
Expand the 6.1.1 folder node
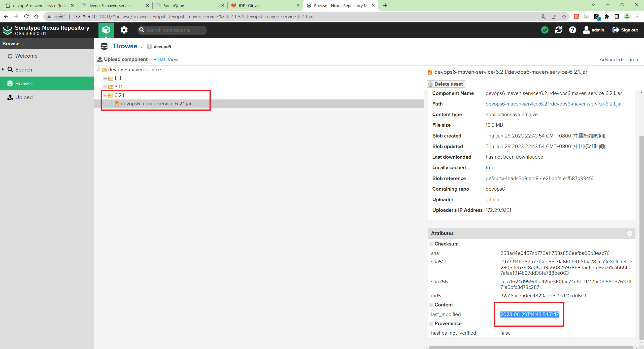click(x=105, y=87)
